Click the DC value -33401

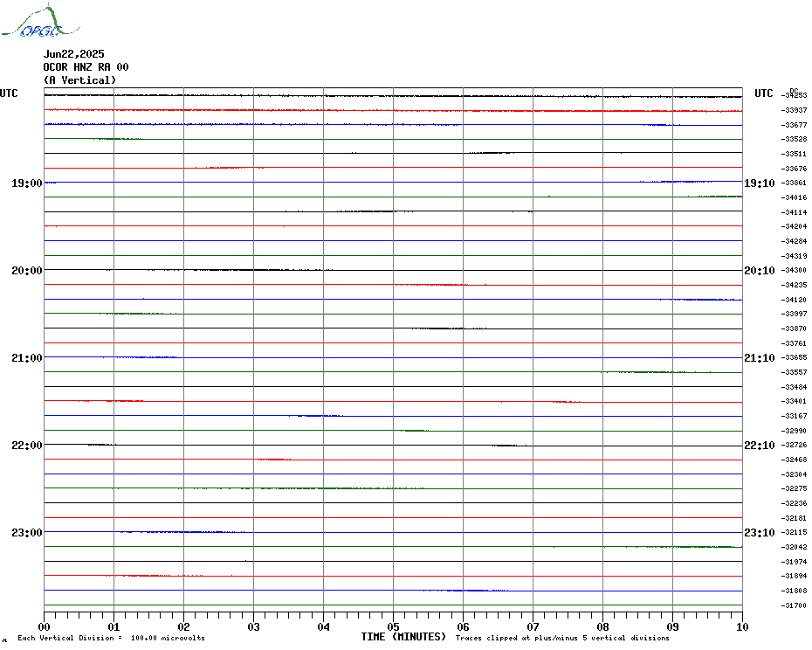(794, 401)
